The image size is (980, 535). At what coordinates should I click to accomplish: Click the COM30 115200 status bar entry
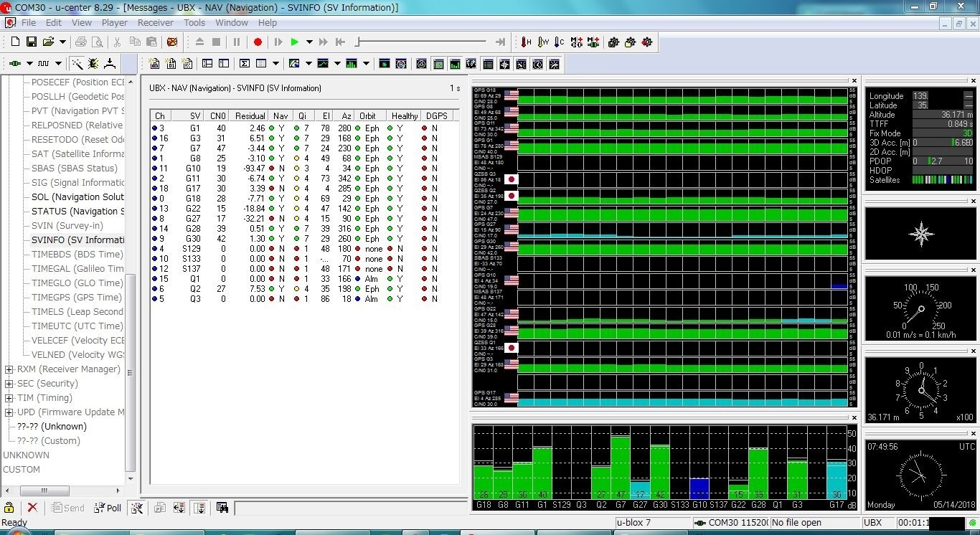[x=731, y=523]
